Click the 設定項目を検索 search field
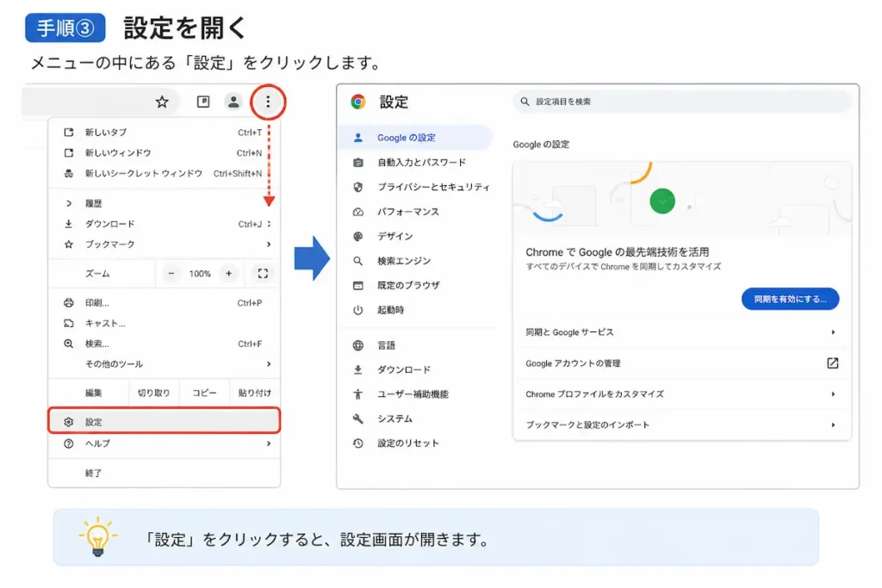This screenshot has height=588, width=882. coord(682,102)
